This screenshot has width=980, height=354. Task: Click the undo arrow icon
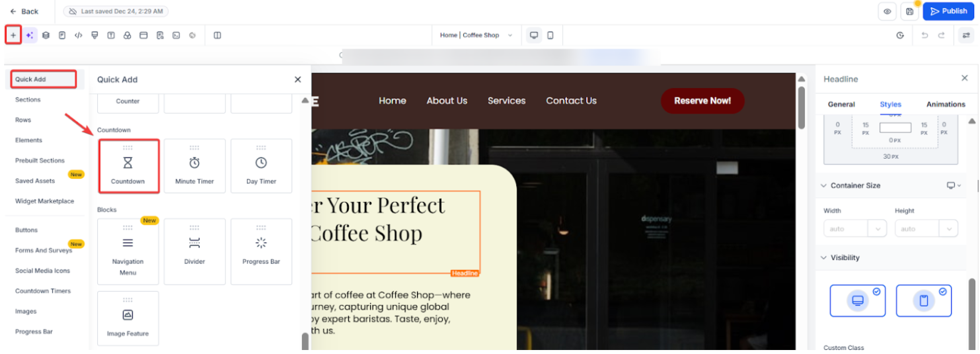point(924,35)
